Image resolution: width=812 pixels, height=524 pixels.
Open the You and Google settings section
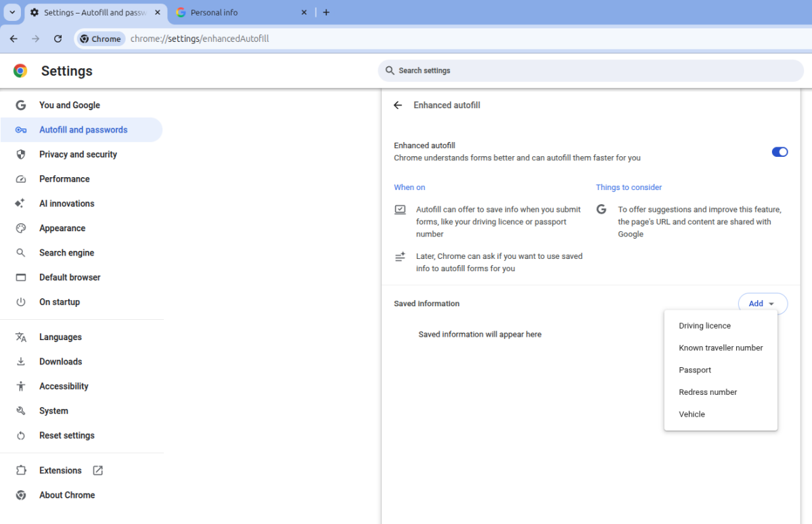coord(69,105)
